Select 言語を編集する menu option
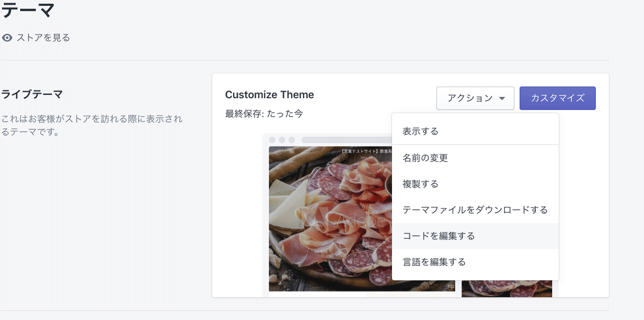 434,262
